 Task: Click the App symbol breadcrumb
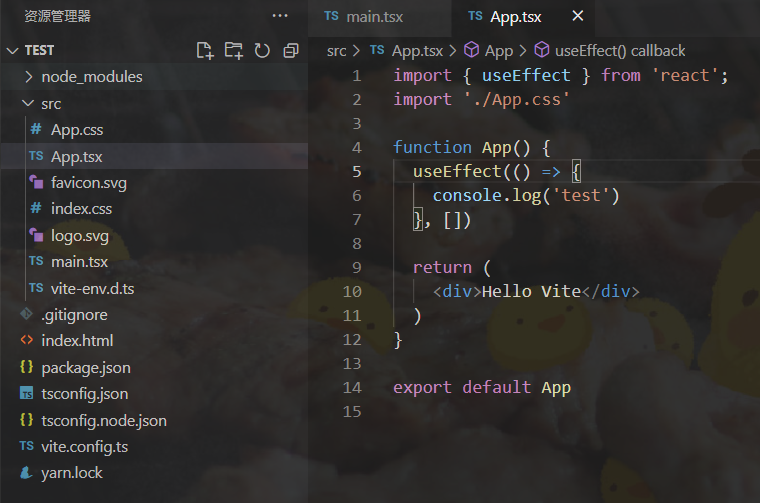(x=499, y=51)
